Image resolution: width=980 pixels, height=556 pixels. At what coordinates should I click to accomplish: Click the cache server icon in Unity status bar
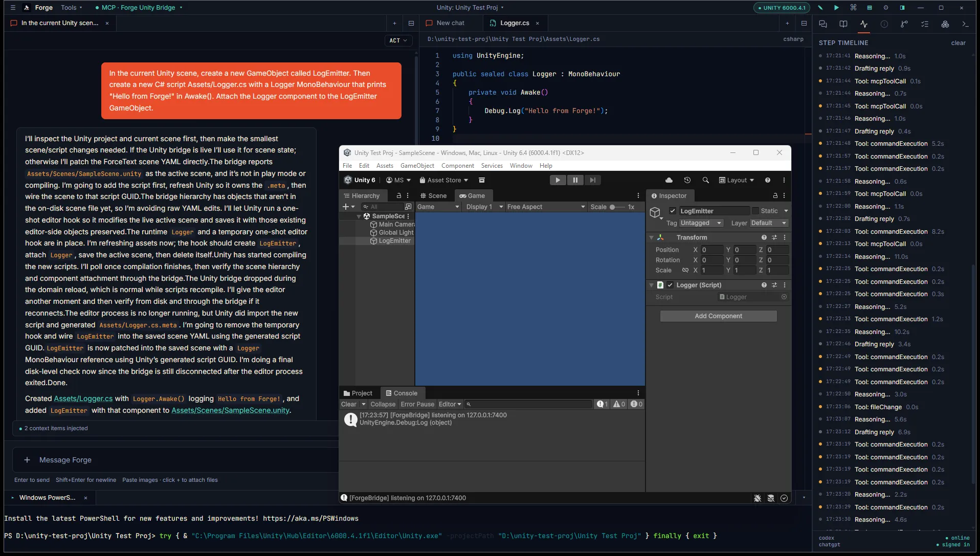coord(771,498)
